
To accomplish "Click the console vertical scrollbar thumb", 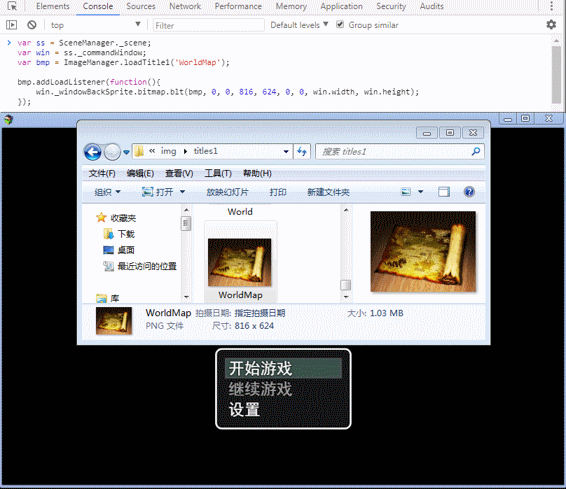I will click(x=556, y=74).
